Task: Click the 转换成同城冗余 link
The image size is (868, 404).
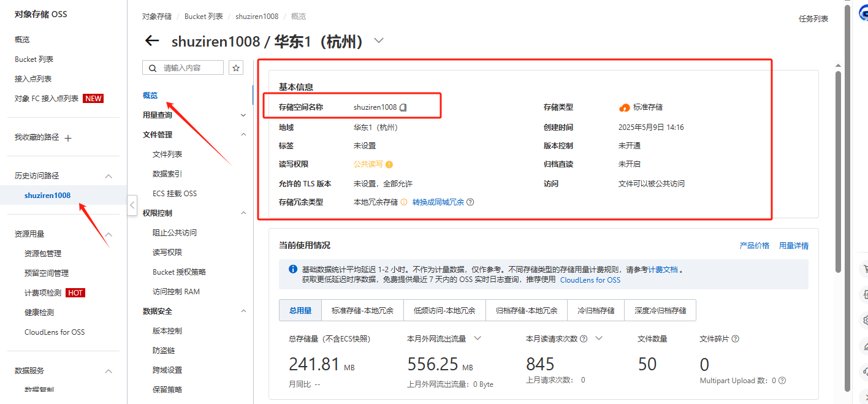Action: point(438,202)
